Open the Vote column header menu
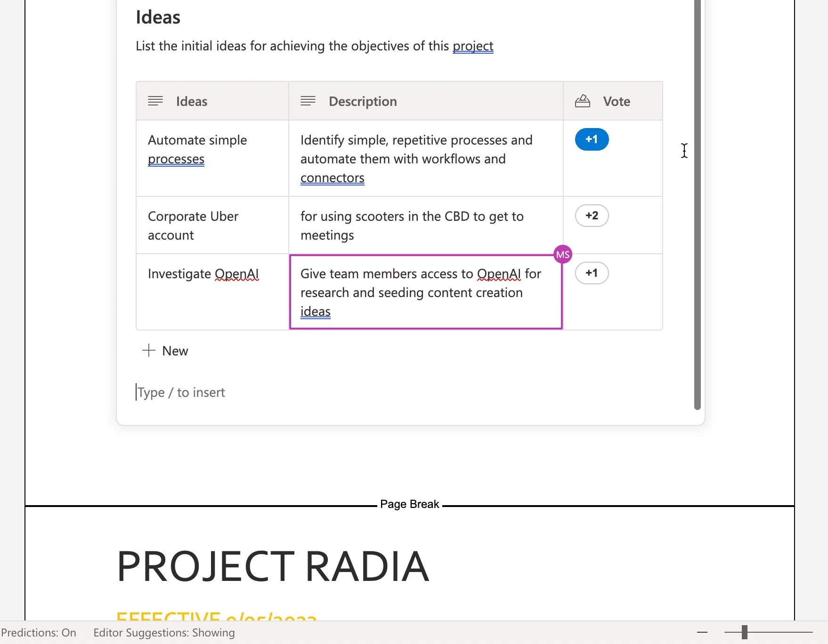This screenshot has height=644, width=828. [616, 101]
